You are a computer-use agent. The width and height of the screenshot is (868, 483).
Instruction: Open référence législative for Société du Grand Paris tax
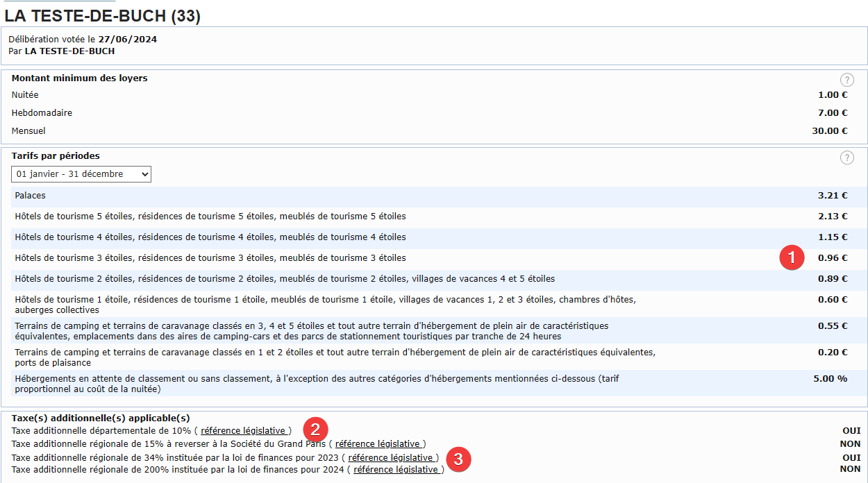(x=378, y=444)
